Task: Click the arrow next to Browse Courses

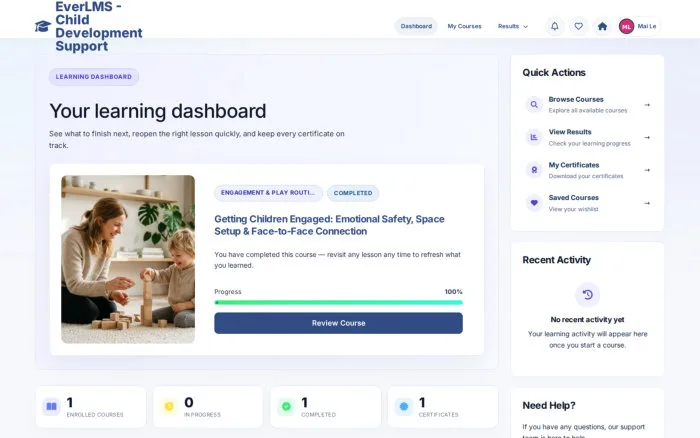Action: point(647,104)
